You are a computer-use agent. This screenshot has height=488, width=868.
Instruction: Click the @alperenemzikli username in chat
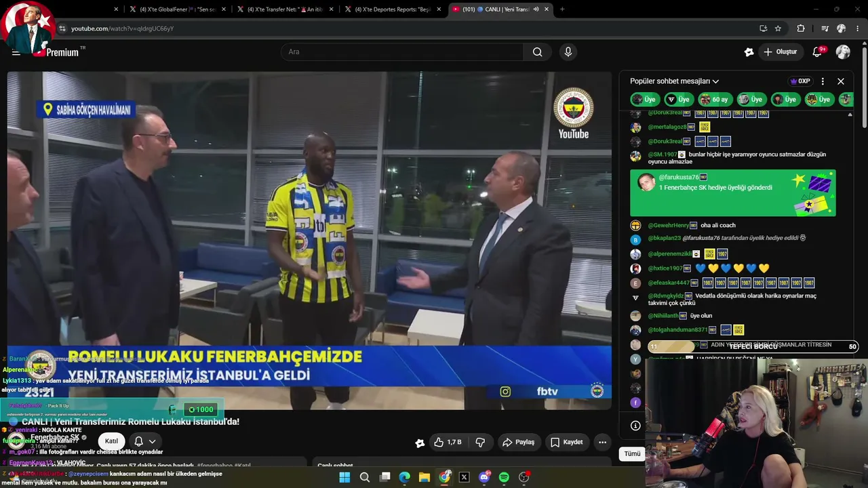click(669, 254)
